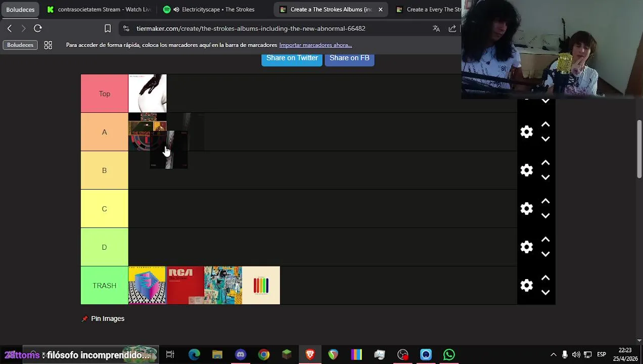Open Microsoft Edge from the taskbar

point(194,355)
